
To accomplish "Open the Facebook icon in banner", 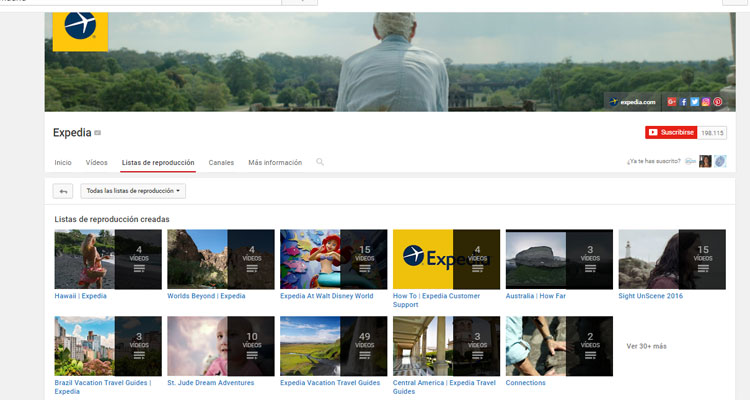I will point(683,102).
